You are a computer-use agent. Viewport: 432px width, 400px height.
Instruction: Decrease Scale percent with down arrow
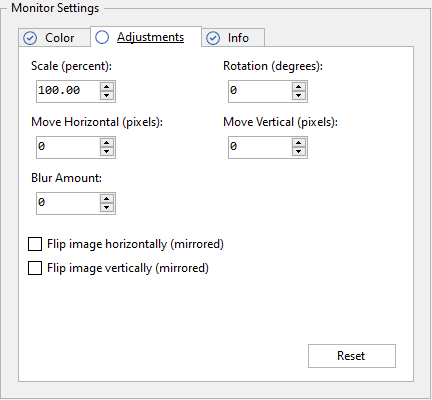(107, 96)
